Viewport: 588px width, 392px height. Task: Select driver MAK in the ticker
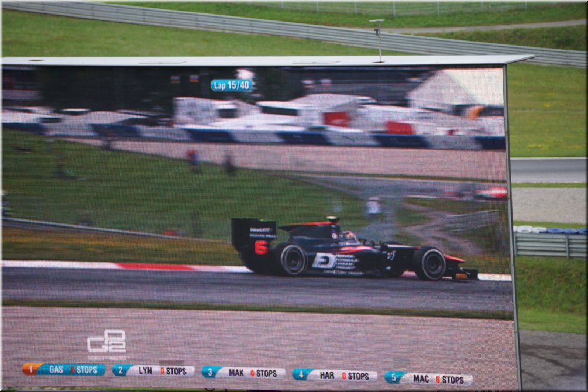[236, 373]
